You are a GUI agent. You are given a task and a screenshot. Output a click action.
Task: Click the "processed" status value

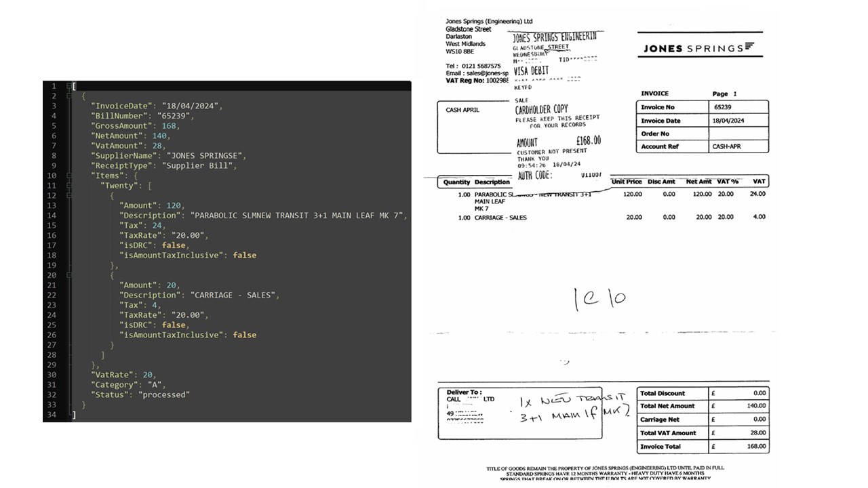click(x=164, y=394)
